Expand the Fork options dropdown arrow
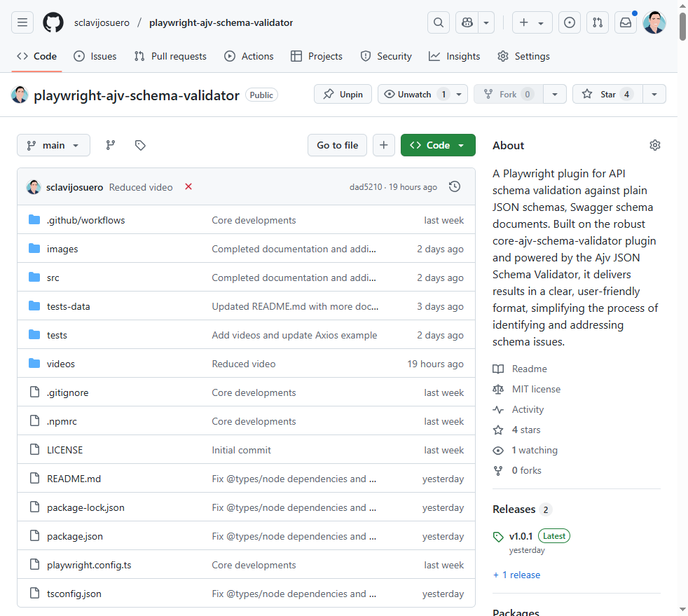This screenshot has width=688, height=616. [555, 95]
